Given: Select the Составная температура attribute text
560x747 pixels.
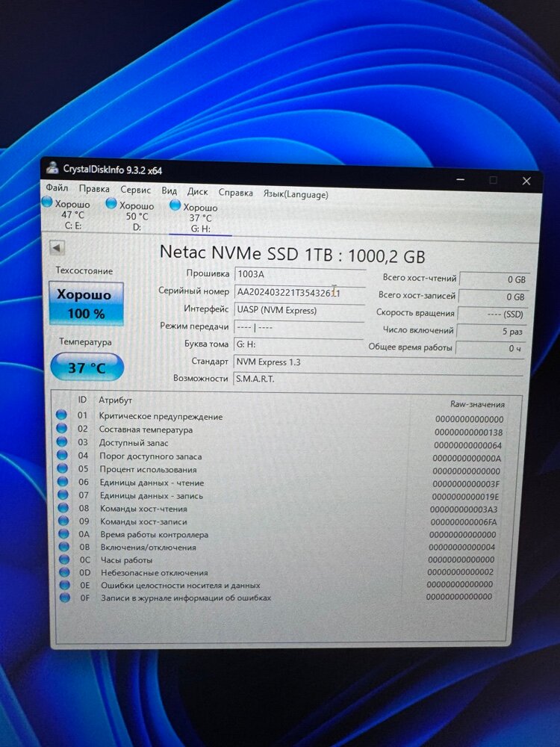Looking at the screenshot, I should point(146,430).
